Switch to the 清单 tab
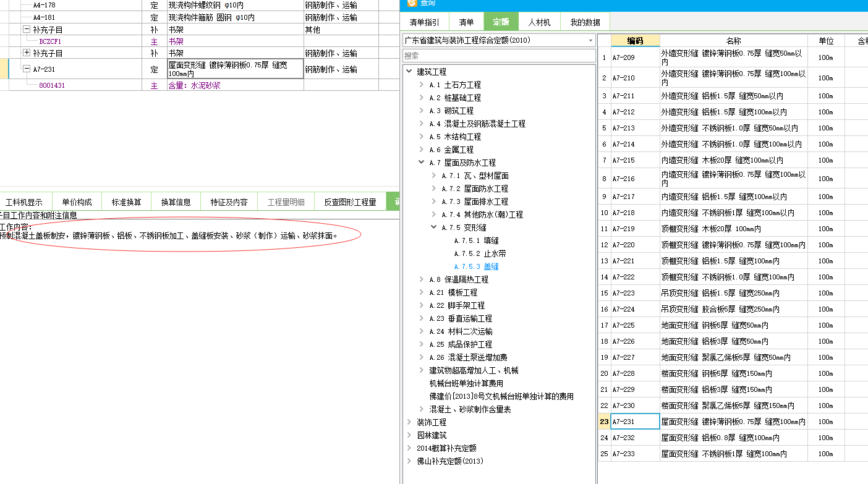This screenshot has width=868, height=484. tap(466, 22)
